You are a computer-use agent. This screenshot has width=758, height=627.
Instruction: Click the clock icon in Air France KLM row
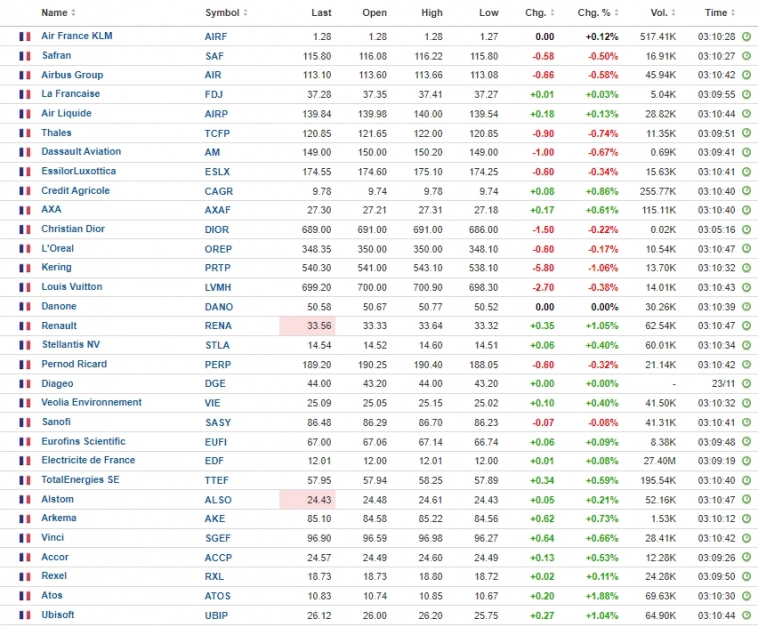(x=746, y=36)
